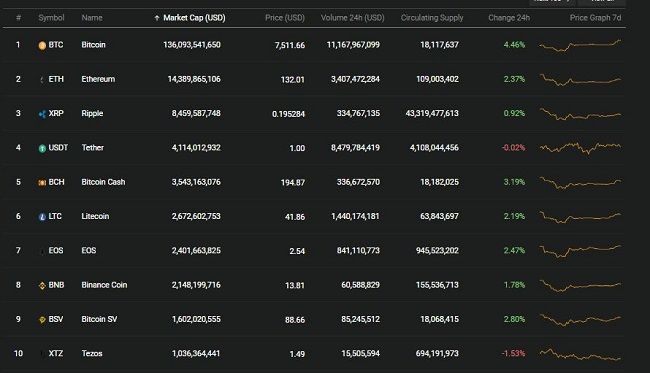Click Bitcoin price 7,511.66
The image size is (650, 373).
tap(290, 45)
